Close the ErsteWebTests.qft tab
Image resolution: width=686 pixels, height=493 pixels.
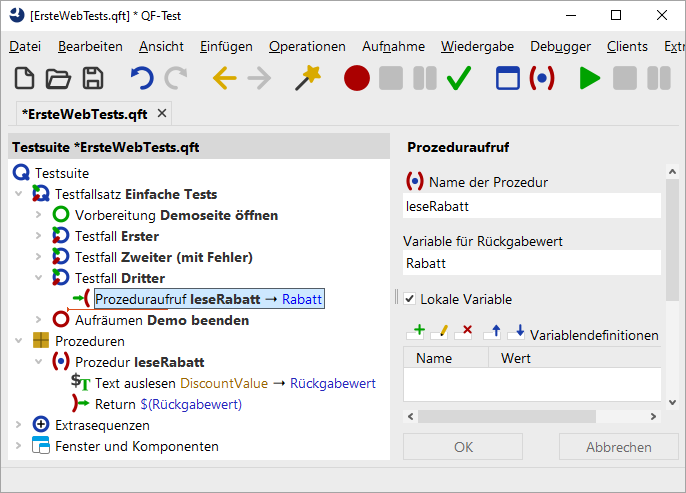(162, 113)
